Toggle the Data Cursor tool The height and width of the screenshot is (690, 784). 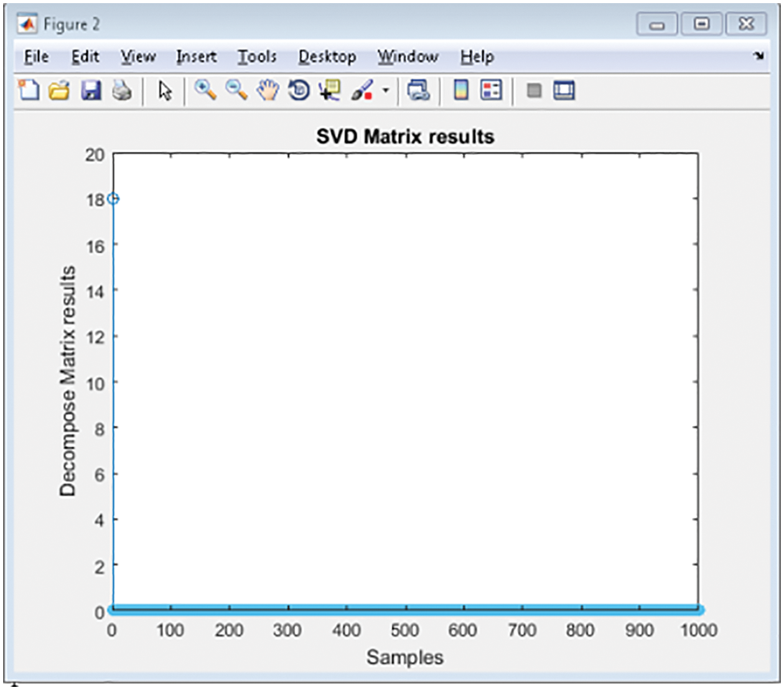click(x=330, y=91)
